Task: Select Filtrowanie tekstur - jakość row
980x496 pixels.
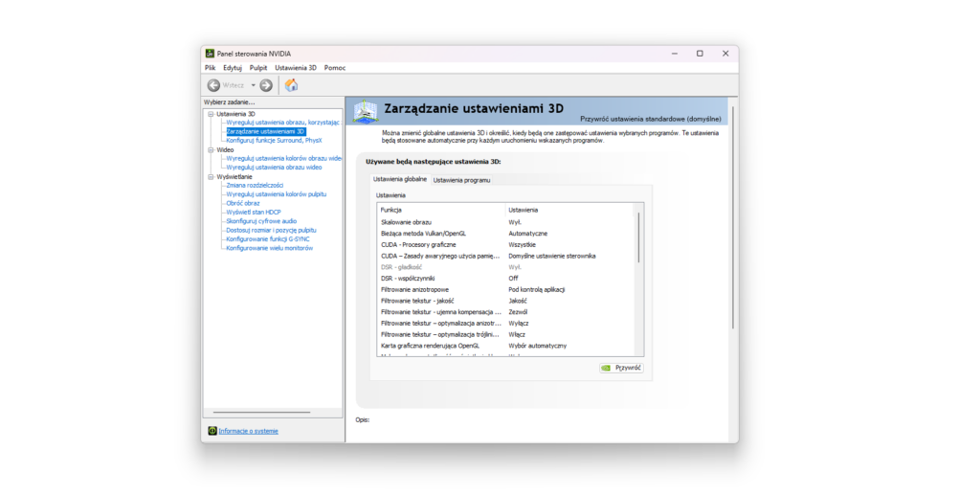Action: tap(507, 301)
